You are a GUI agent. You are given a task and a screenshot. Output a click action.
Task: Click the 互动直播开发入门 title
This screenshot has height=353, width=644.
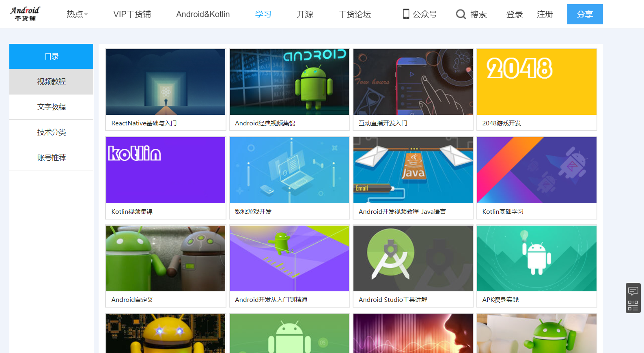coord(383,123)
